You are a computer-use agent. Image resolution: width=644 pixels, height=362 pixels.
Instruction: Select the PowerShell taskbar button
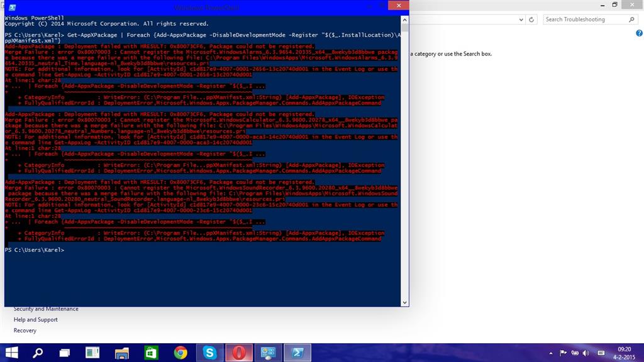[297, 353]
